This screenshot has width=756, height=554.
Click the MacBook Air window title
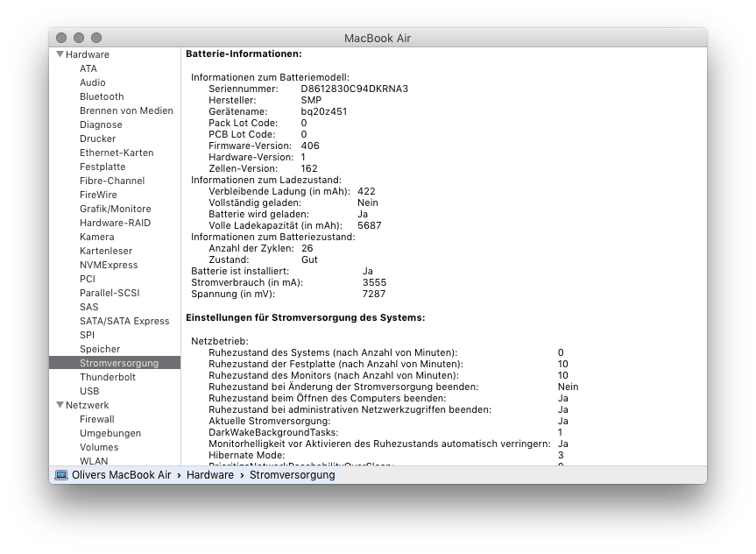point(378,38)
